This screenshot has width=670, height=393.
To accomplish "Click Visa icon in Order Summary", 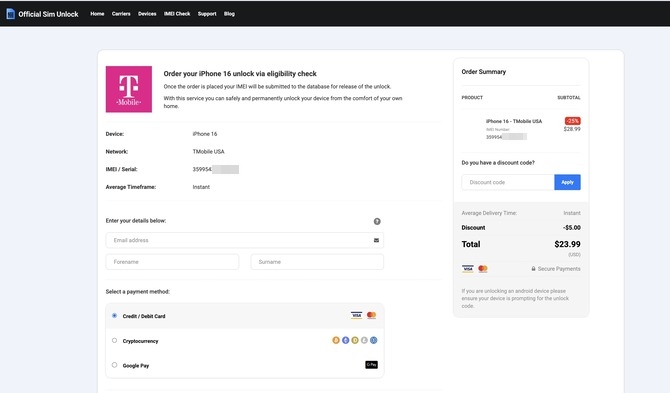I will [x=467, y=268].
